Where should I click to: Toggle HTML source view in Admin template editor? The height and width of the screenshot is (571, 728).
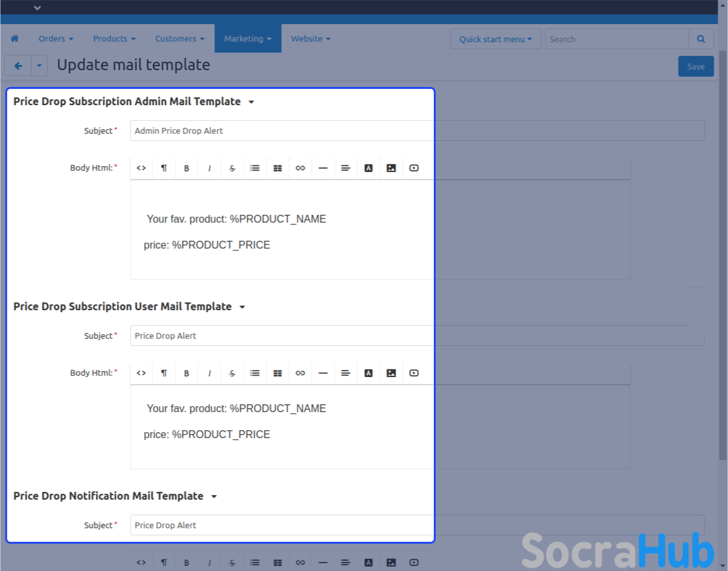(x=142, y=168)
